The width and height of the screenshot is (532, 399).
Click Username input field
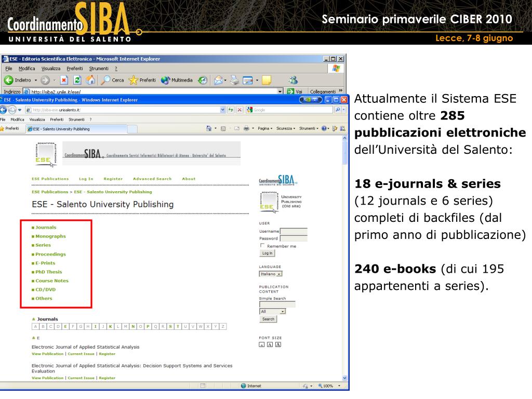(294, 231)
